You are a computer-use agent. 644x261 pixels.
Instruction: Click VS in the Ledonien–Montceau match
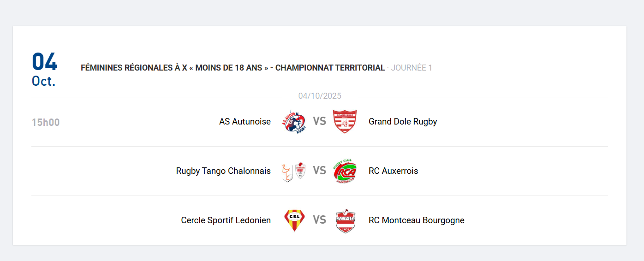point(319,220)
